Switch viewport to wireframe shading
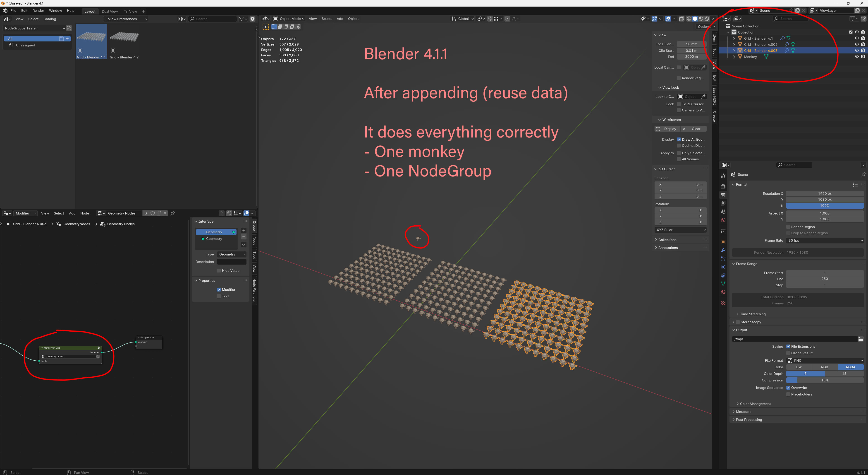The height and width of the screenshot is (475, 868). click(689, 19)
